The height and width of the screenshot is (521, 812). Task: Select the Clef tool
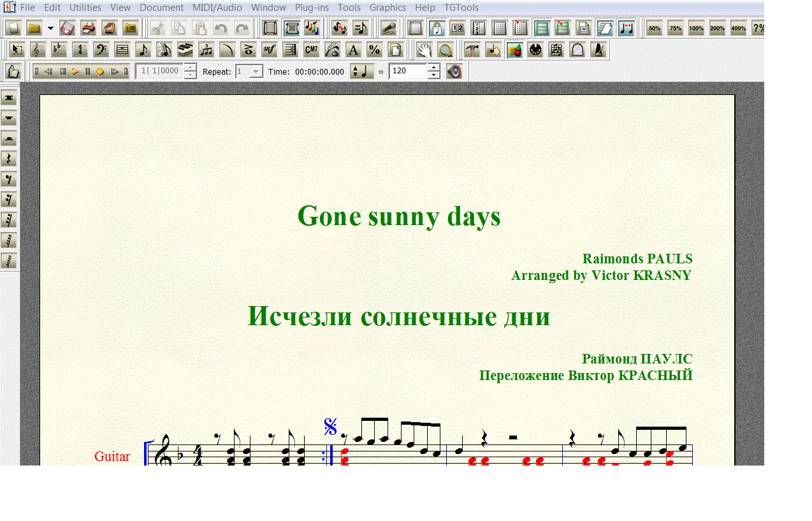pos(101,50)
